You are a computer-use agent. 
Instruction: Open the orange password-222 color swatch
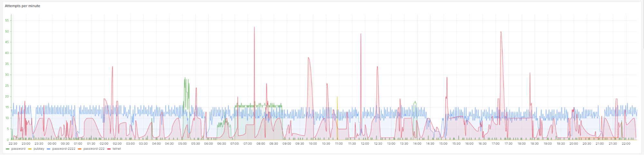80,149
